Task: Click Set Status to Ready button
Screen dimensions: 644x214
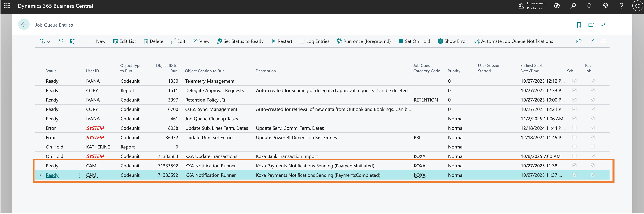Action: (240, 41)
